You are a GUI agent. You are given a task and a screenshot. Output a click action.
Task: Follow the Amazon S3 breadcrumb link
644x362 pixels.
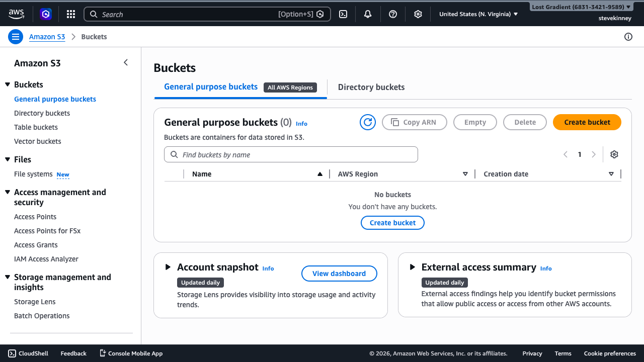[x=47, y=37]
